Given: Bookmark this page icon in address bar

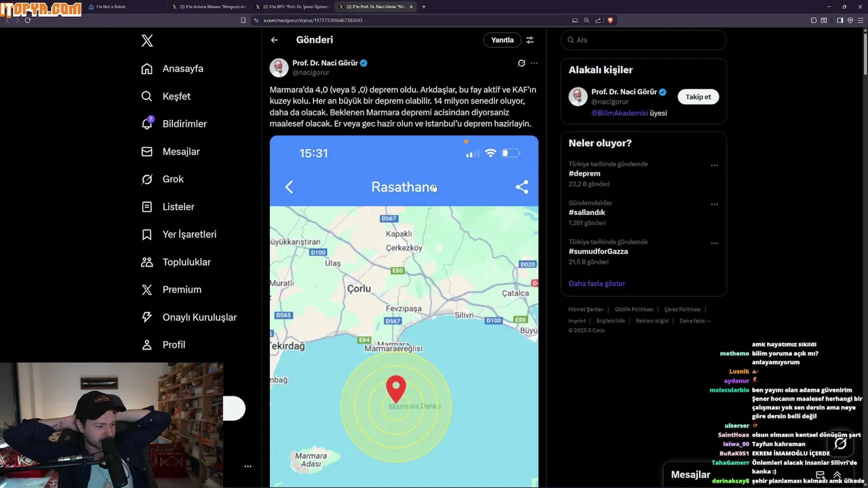Looking at the screenshot, I should (243, 20).
